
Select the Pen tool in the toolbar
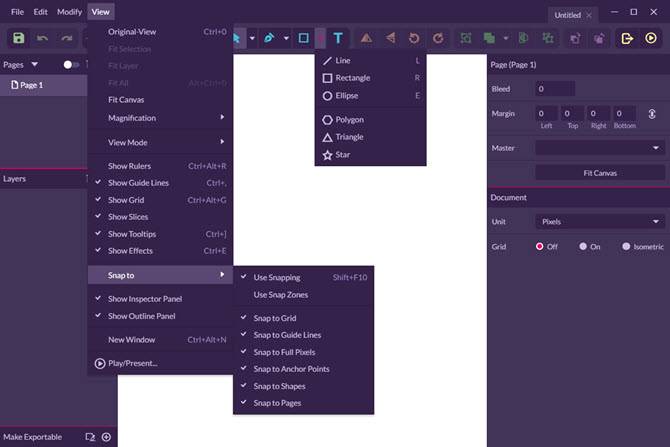[269, 38]
